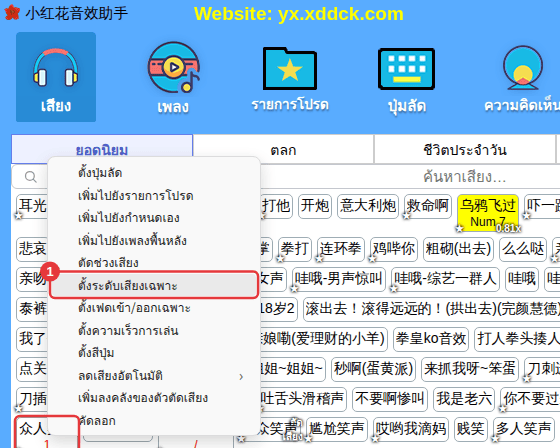
Task: Open the รายการโปรด star folder
Action: click(290, 79)
